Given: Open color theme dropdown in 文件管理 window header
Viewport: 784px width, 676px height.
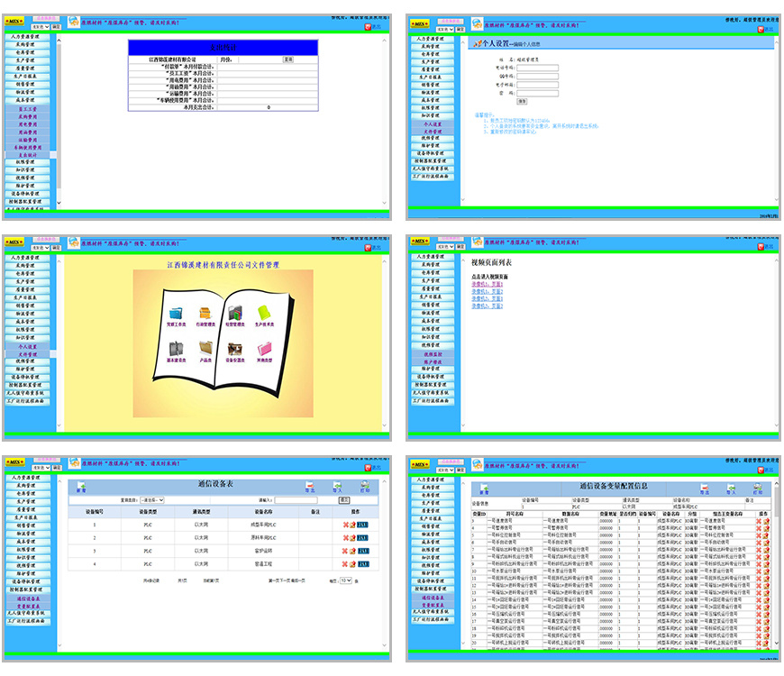Looking at the screenshot, I should coord(41,248).
